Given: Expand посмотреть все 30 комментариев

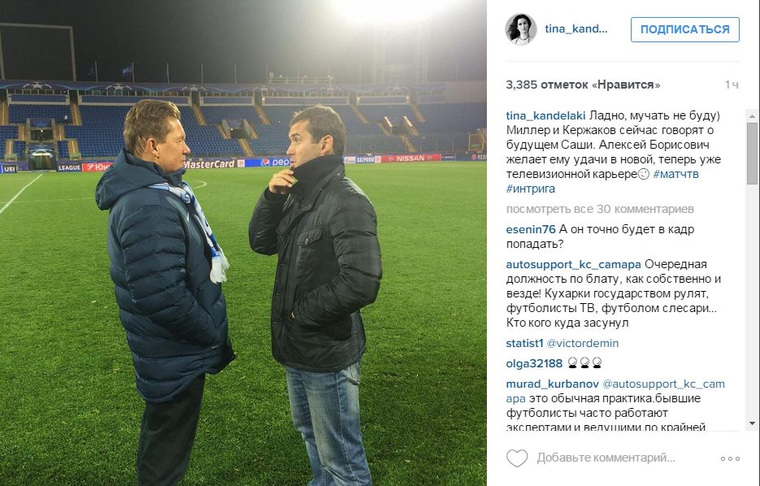Looking at the screenshot, I should [x=600, y=209].
